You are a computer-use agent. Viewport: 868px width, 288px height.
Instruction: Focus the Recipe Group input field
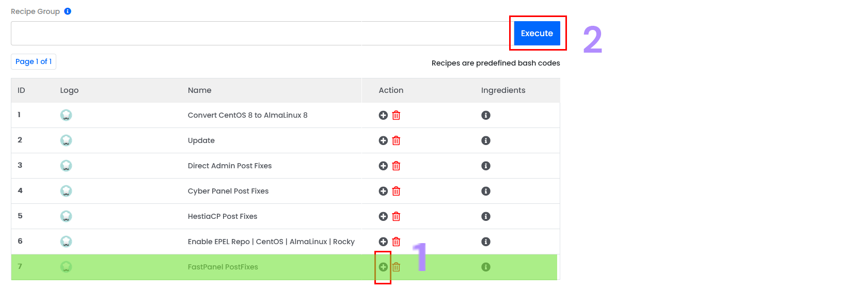point(260,33)
